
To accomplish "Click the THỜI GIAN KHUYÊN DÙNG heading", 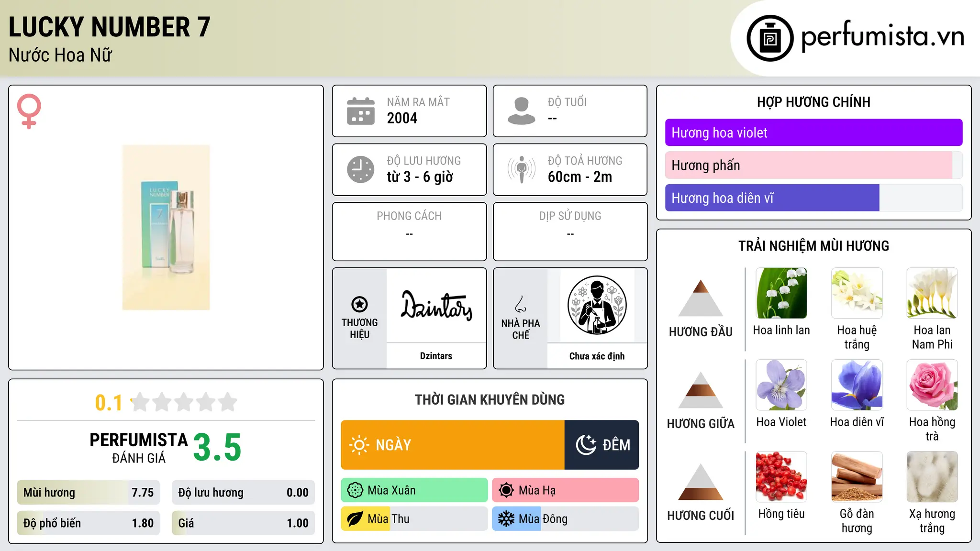I will [490, 399].
